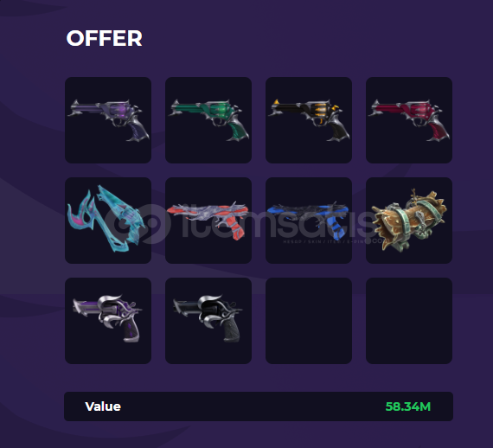Click the small watermark tagline text
The height and width of the screenshot is (448, 493).
[333, 241]
